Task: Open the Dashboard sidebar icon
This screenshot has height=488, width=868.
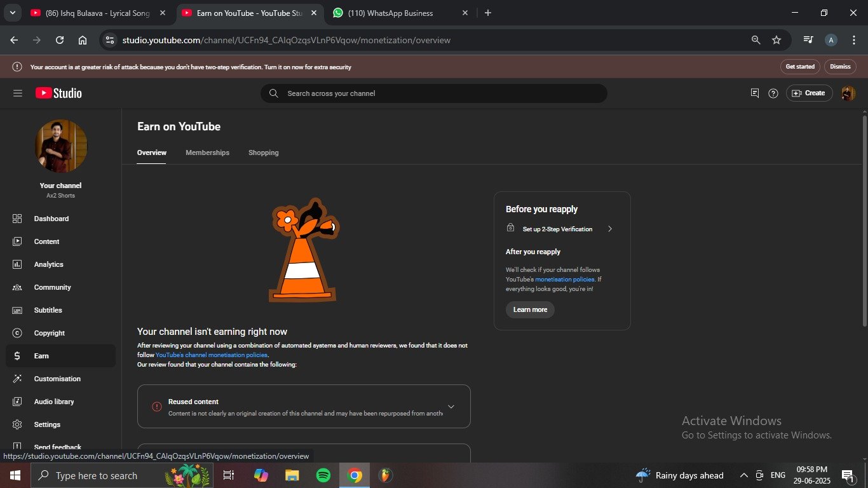Action: click(x=17, y=219)
